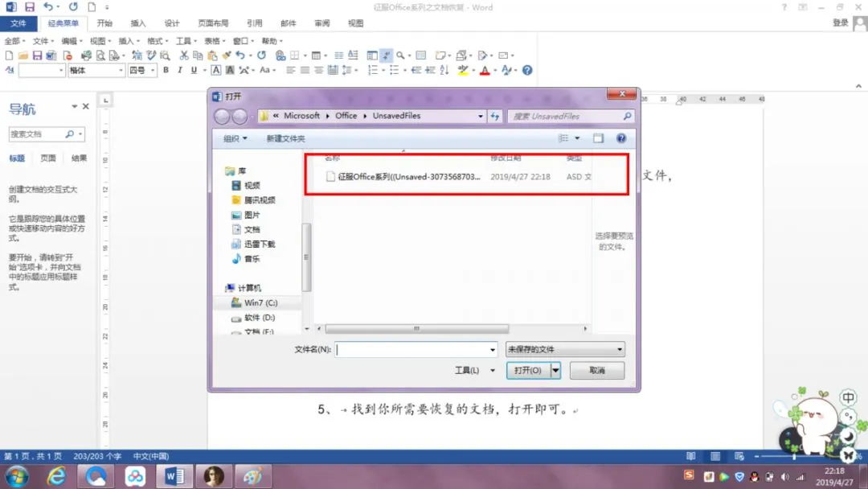The image size is (868, 489).
Task: Toggle the preview pane icon in dialog
Action: click(x=599, y=138)
